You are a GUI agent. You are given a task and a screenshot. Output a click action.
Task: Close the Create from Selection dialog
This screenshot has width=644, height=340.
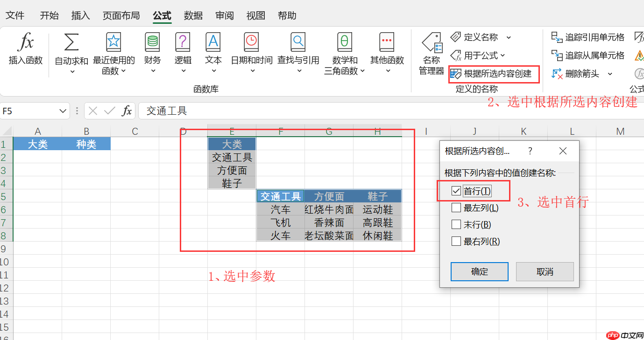pyautogui.click(x=563, y=151)
